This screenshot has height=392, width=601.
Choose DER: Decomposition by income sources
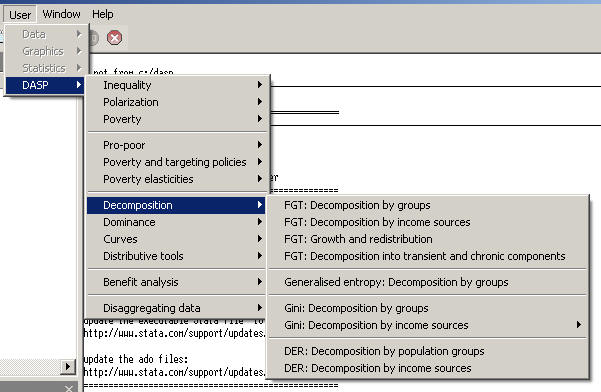pyautogui.click(x=428, y=368)
